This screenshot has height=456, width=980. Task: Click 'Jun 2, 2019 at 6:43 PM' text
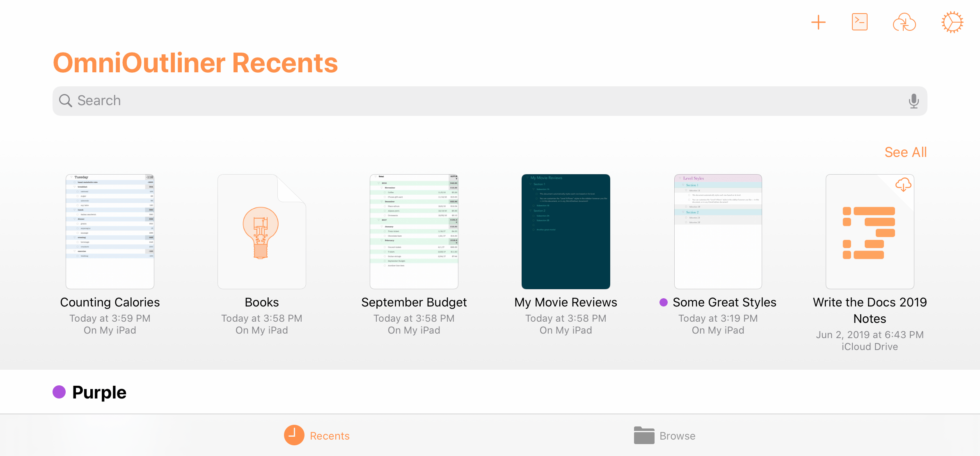tap(870, 335)
